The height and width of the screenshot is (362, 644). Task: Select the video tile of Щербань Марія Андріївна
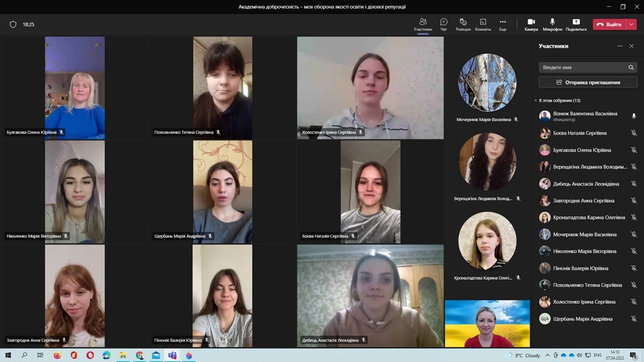(223, 192)
